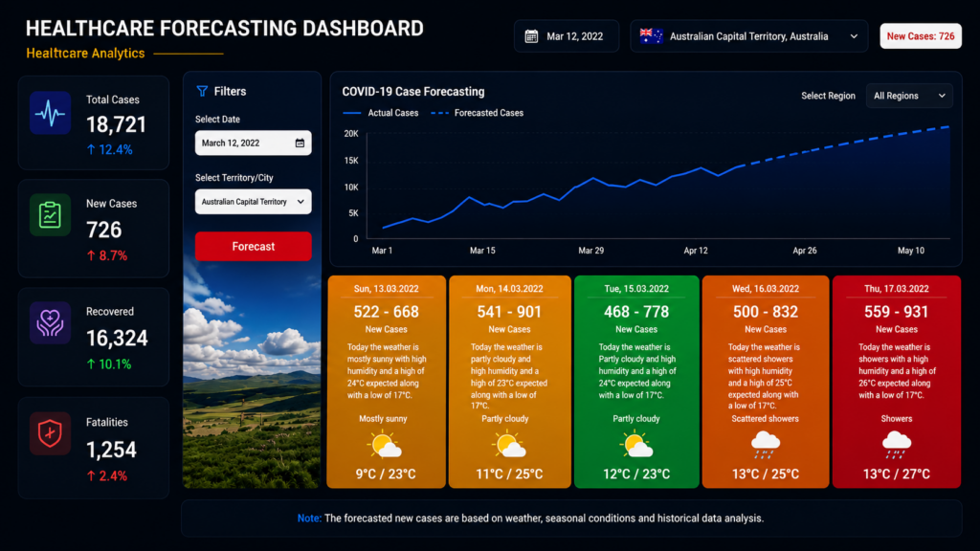Screen dimensions: 980x551
Task: Click the green up arrow next to 10.1%
Action: coord(91,364)
